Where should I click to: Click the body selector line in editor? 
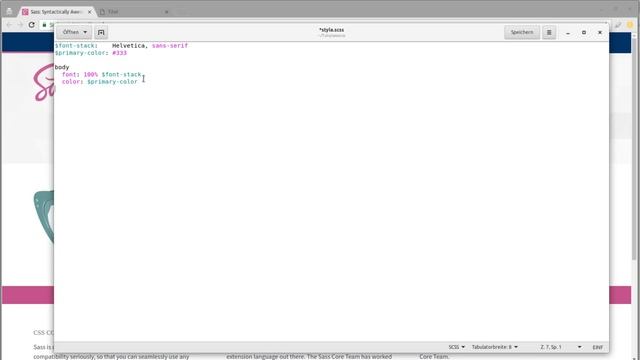pos(62,67)
